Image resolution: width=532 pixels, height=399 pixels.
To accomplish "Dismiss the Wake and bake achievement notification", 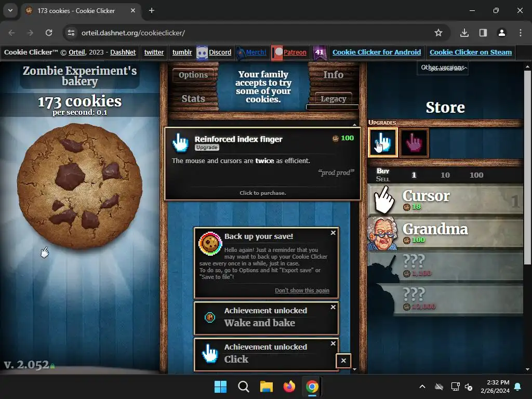I will pos(333,307).
